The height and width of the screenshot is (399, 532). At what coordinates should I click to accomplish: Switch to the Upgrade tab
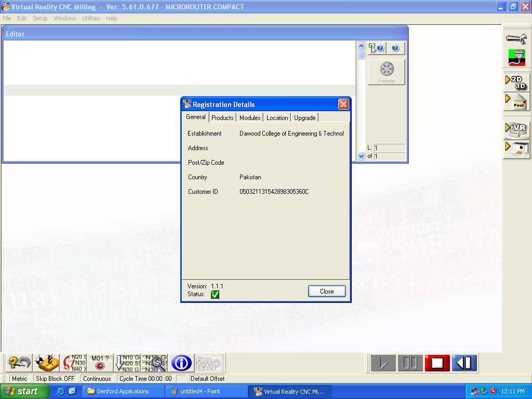304,118
